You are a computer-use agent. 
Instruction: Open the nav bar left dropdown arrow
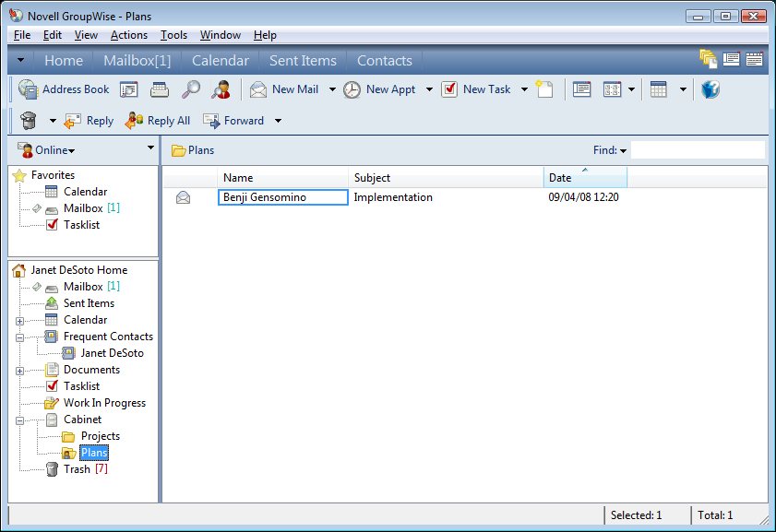click(x=21, y=60)
